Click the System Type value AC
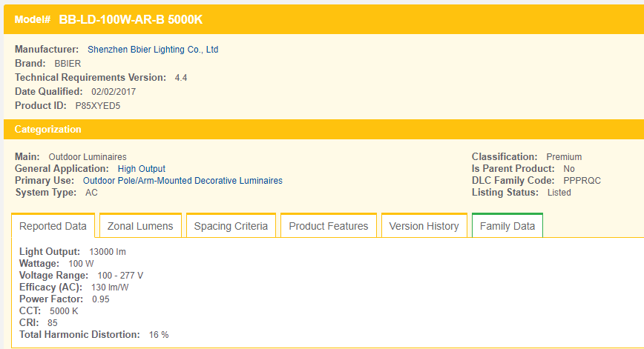Image resolution: width=644 pixels, height=349 pixels. (x=91, y=193)
